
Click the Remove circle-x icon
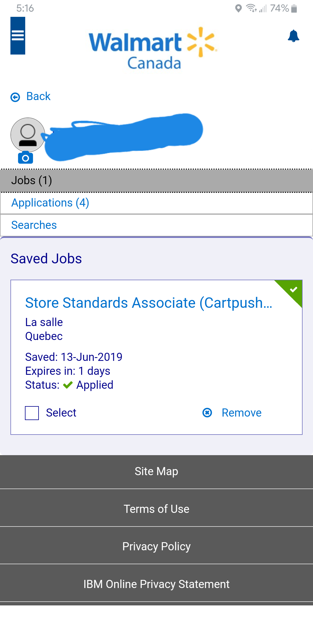point(207,413)
